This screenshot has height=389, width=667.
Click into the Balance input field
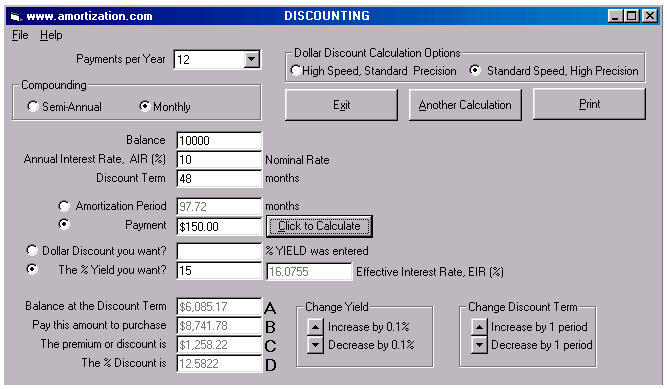(x=219, y=140)
